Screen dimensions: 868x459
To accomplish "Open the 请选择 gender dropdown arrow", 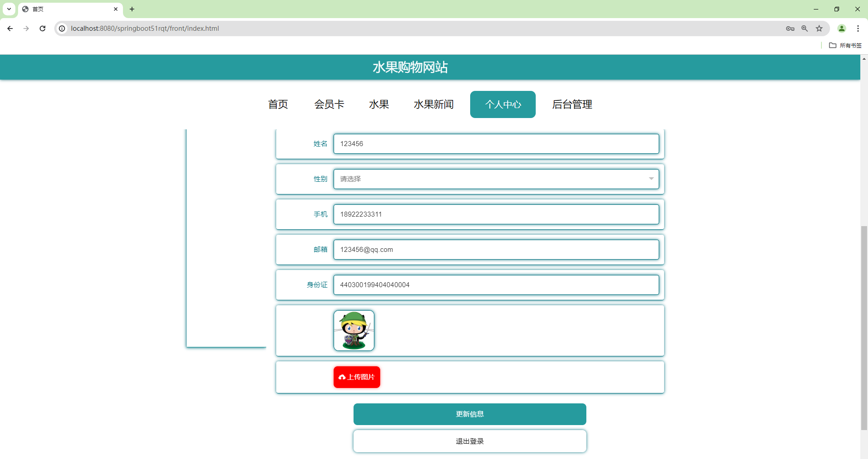I will tap(651, 179).
